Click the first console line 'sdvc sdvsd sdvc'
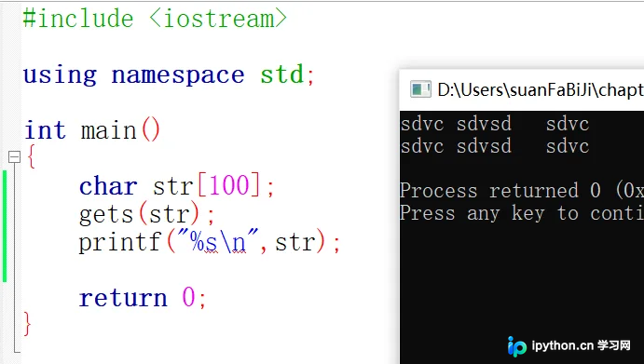644x364 pixels. (x=495, y=124)
